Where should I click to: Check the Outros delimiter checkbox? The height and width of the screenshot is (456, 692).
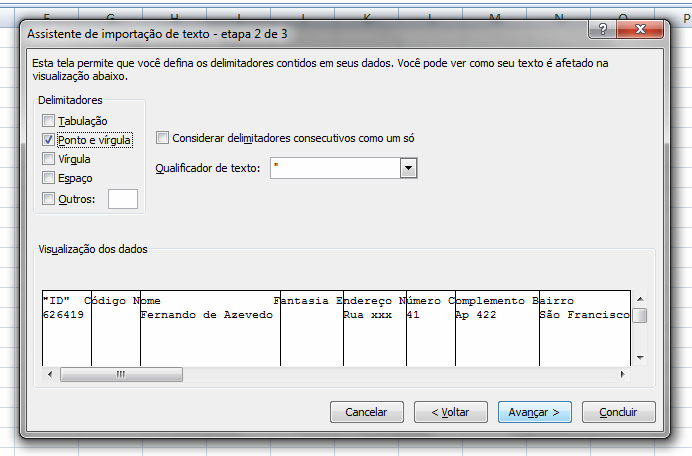[49, 199]
